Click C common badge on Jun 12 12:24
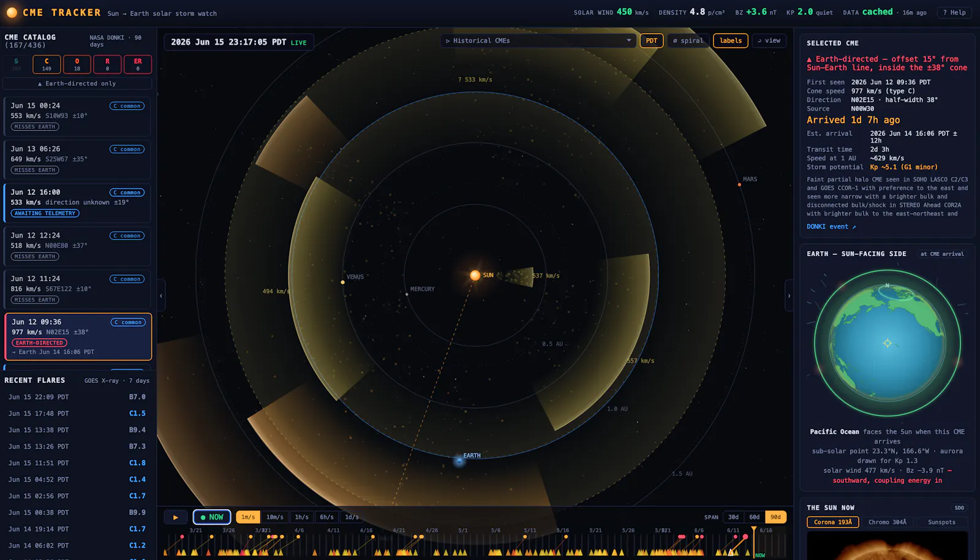 (127, 236)
